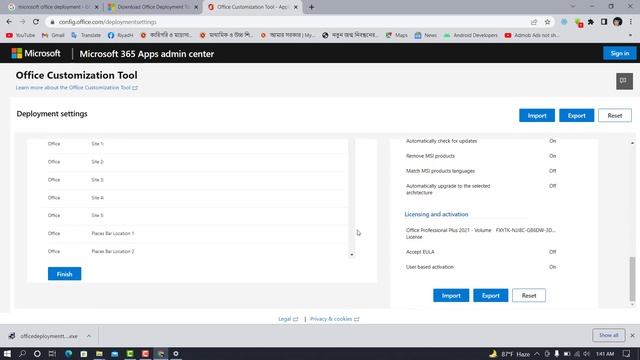The image size is (640, 360).
Task: Open Chrome three-dot menu
Action: (631, 22)
